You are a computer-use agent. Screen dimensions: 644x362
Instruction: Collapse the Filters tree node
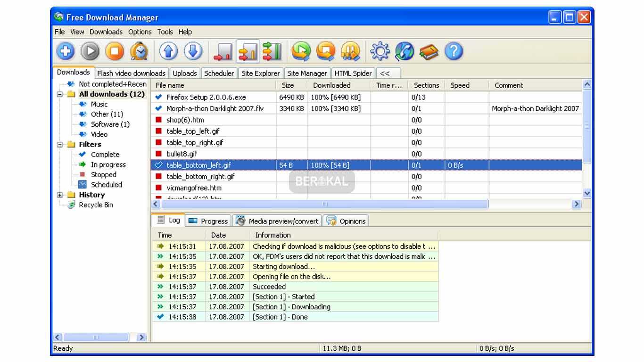(60, 145)
